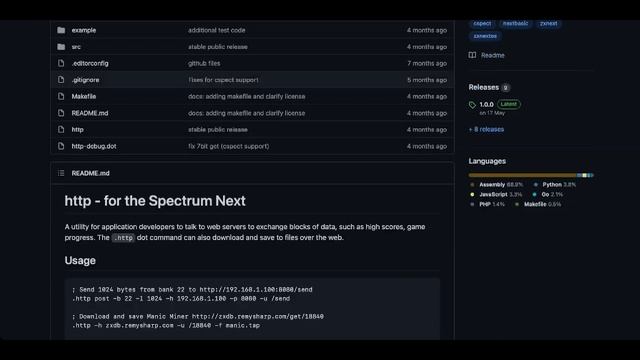Open the http file

click(78, 129)
